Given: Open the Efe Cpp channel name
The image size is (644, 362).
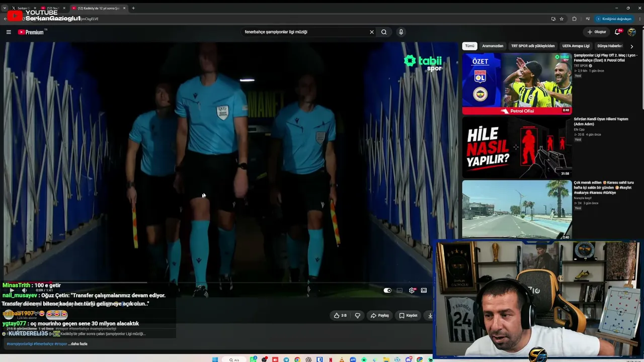Looking at the screenshot, I should [579, 130].
